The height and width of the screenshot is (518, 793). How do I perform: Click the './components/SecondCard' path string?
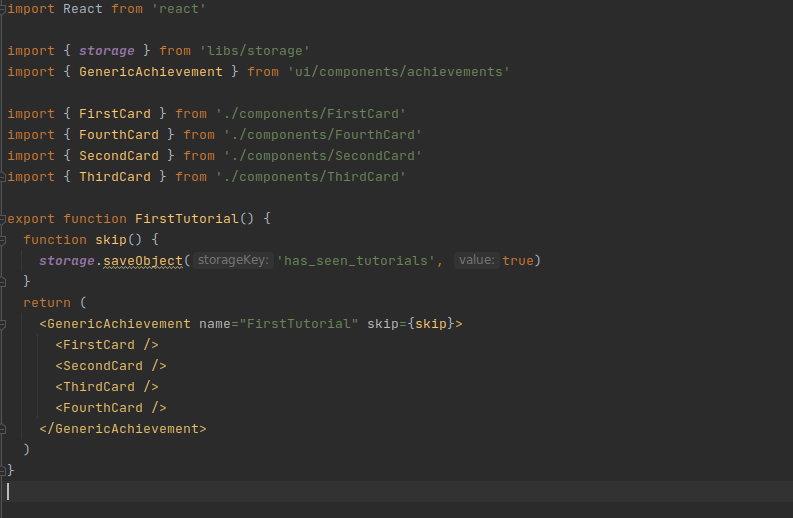323,156
